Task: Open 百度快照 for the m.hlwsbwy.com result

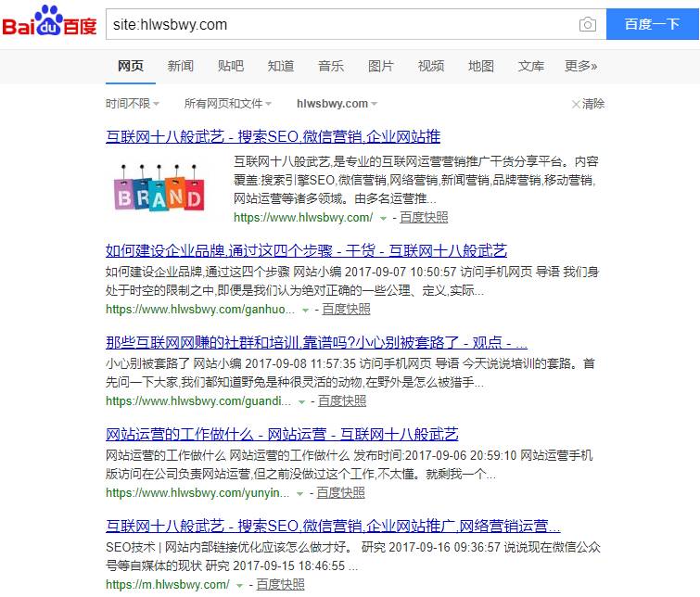Action: 280,585
